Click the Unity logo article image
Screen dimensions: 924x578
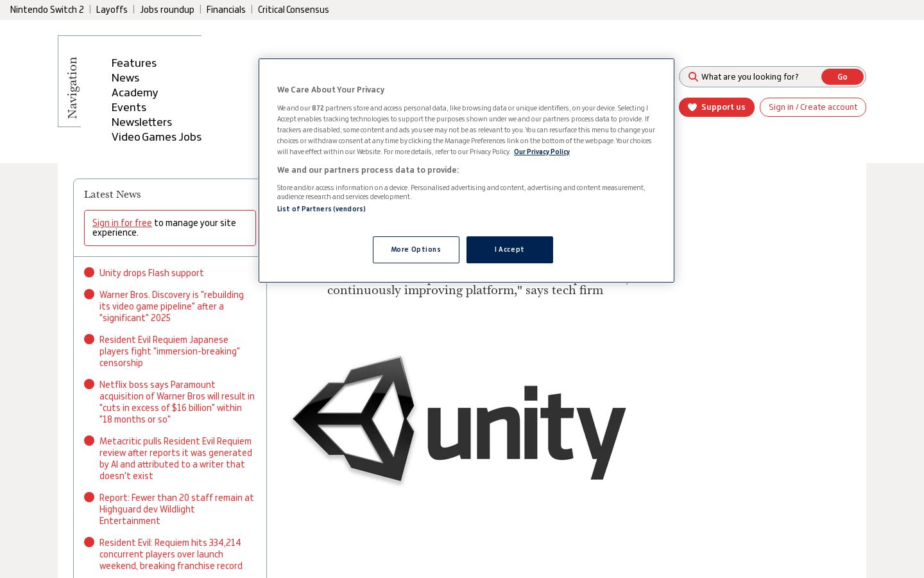(x=459, y=420)
